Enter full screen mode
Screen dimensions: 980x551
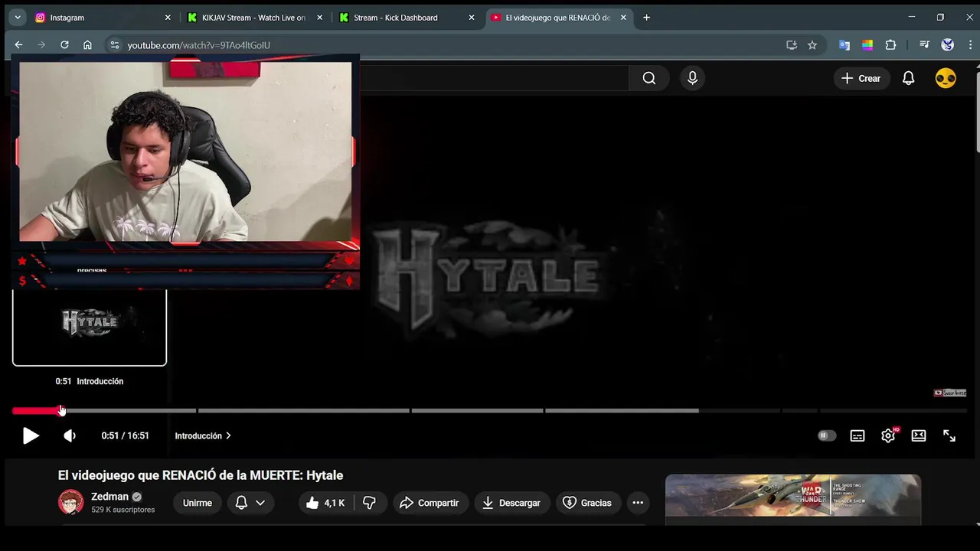pyautogui.click(x=949, y=435)
